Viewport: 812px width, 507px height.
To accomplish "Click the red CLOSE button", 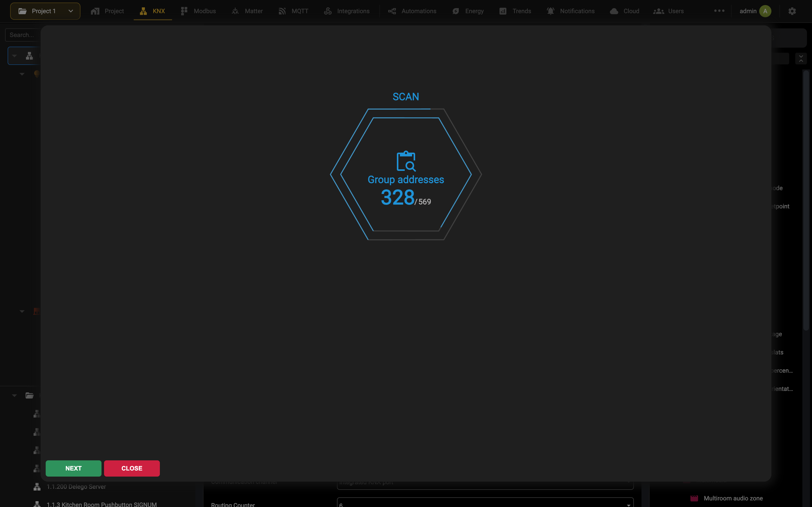I will click(132, 468).
